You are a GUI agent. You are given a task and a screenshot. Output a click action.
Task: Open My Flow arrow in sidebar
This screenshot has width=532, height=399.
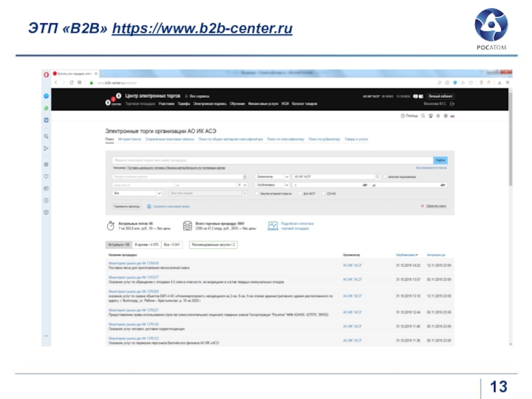(46, 148)
